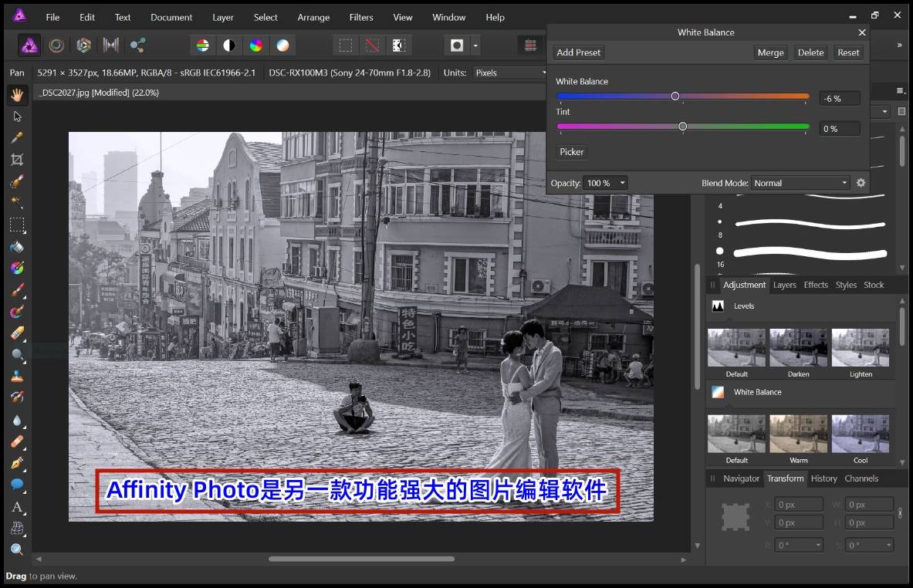Open the Arrange menu
The height and width of the screenshot is (588, 913).
click(x=313, y=18)
